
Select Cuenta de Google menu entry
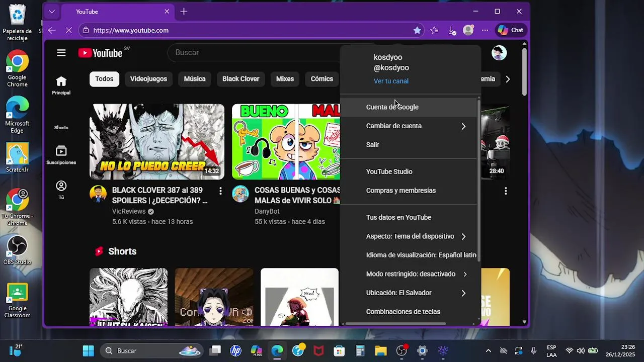click(409, 107)
